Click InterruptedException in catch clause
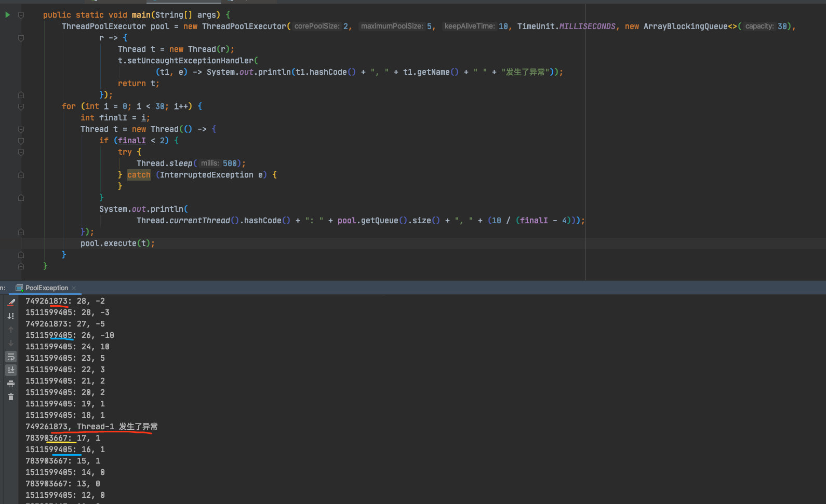 point(207,175)
